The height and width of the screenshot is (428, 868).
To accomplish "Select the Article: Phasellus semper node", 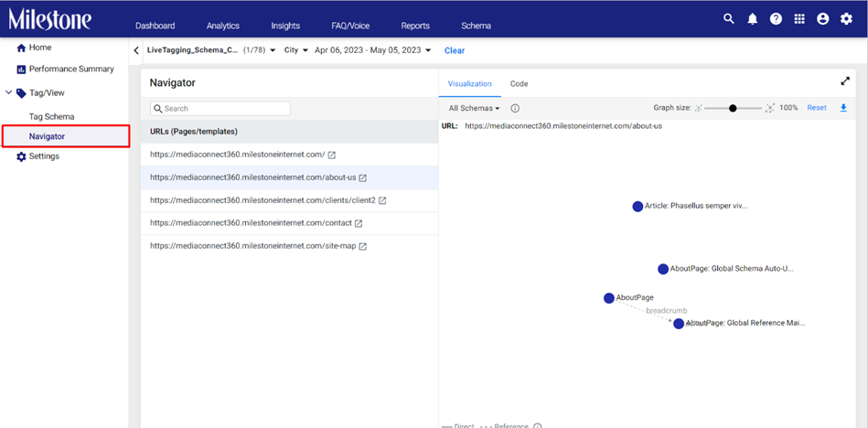I will [x=638, y=207].
